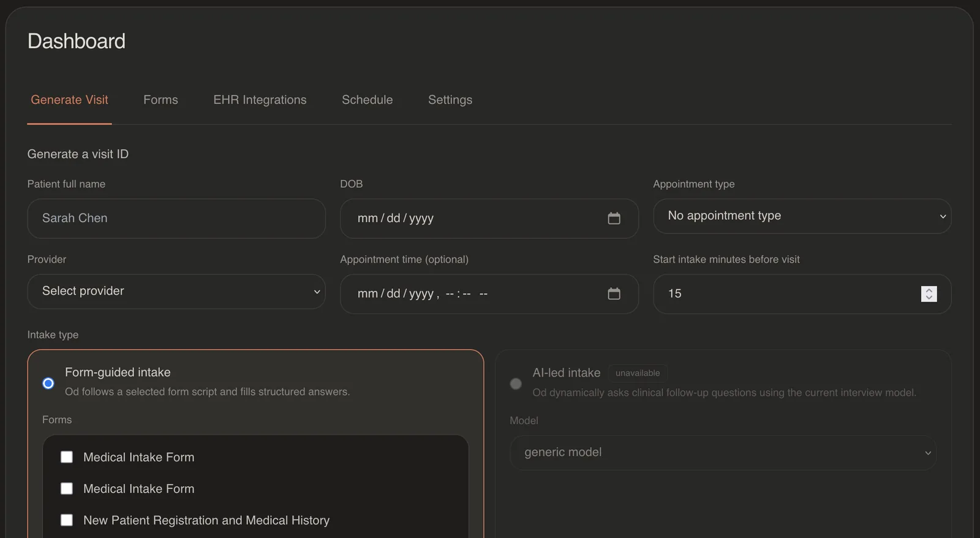Viewport: 980px width, 538px height.
Task: Check the second Medical Intake Form checkbox
Action: (67, 488)
